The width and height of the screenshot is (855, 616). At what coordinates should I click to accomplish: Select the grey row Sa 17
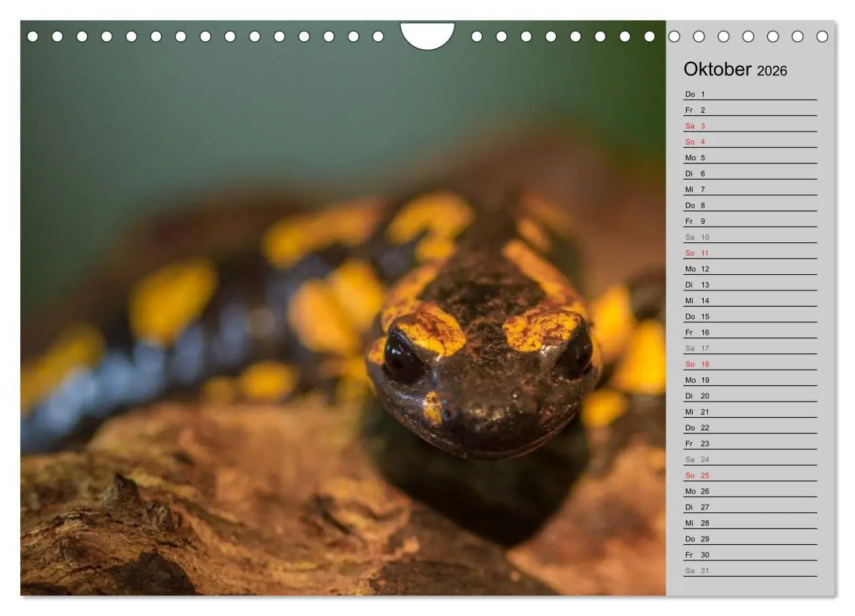pos(750,349)
